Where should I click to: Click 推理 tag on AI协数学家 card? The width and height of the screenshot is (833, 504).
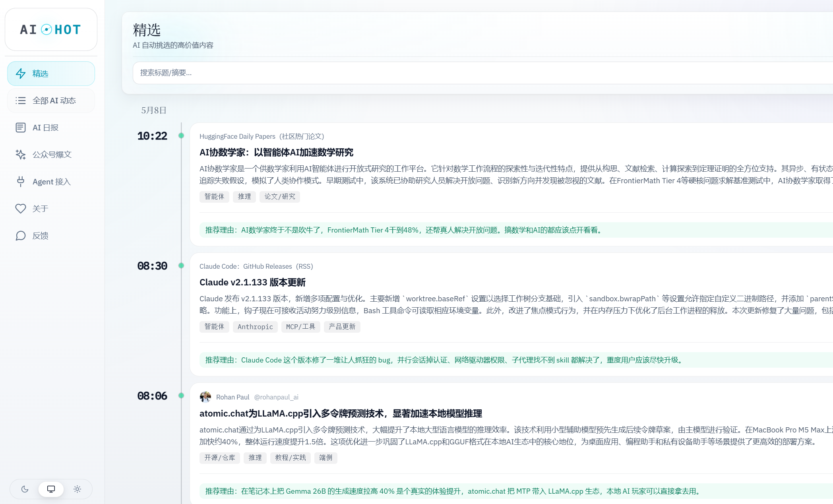coord(244,197)
